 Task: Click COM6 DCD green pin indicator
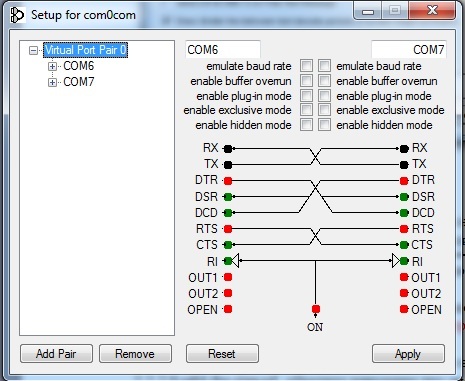(228, 213)
